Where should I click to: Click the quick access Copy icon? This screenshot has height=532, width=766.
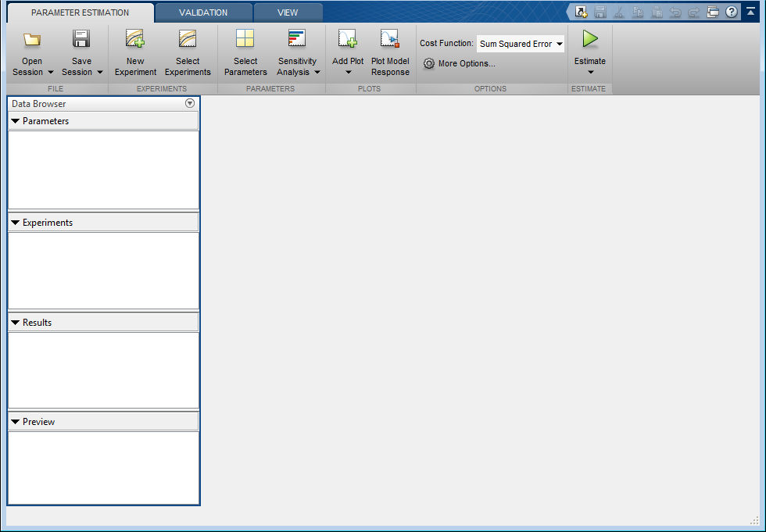tap(638, 12)
